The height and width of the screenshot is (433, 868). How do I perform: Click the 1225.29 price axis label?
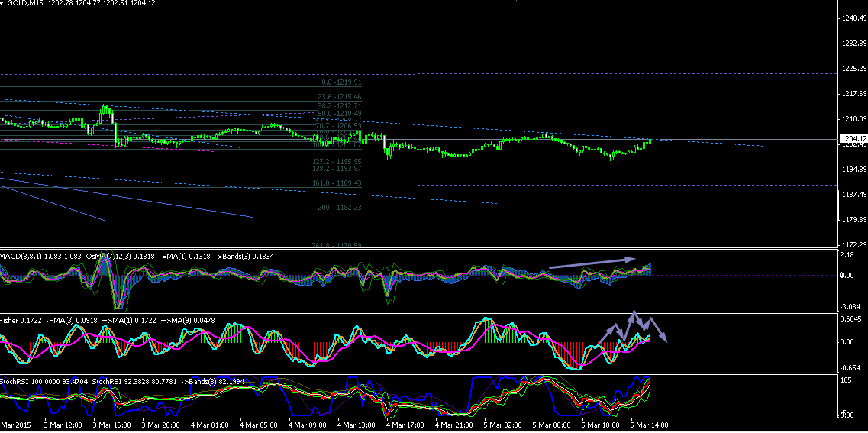pos(853,69)
